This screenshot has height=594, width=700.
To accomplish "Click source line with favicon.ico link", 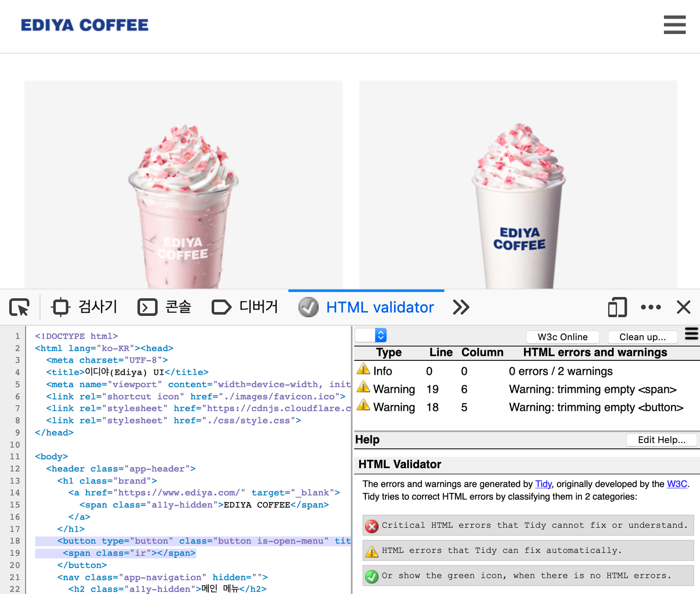I will pos(196,396).
